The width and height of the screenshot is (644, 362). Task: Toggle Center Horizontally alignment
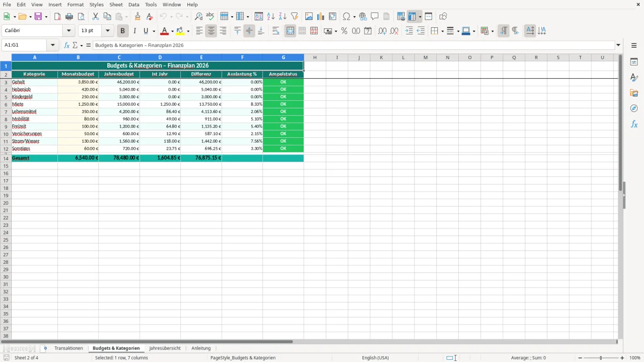click(x=211, y=31)
